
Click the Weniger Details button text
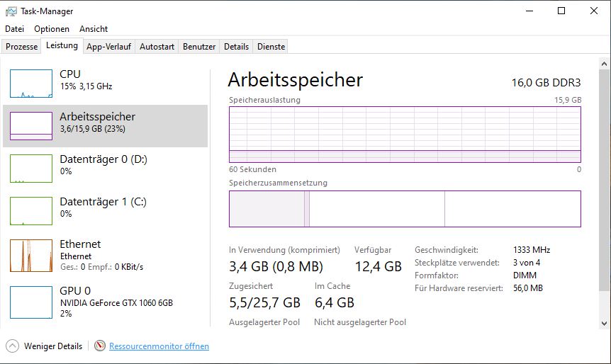tap(53, 346)
